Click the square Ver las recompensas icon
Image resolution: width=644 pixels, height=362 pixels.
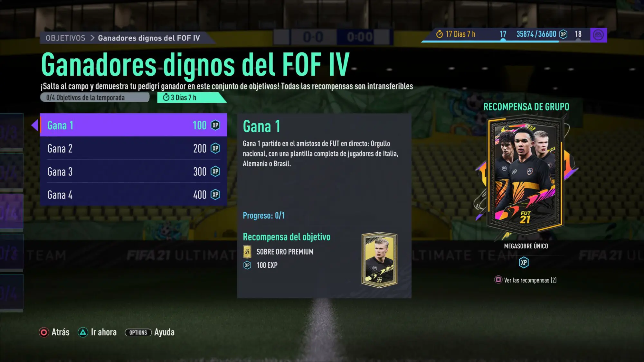coord(498,280)
